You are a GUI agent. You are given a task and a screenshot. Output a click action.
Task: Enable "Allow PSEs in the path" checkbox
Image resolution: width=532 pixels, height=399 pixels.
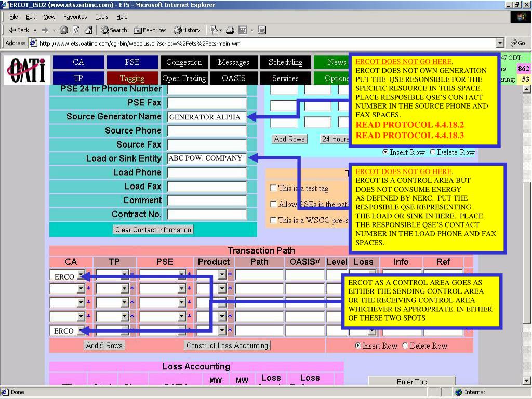point(273,204)
